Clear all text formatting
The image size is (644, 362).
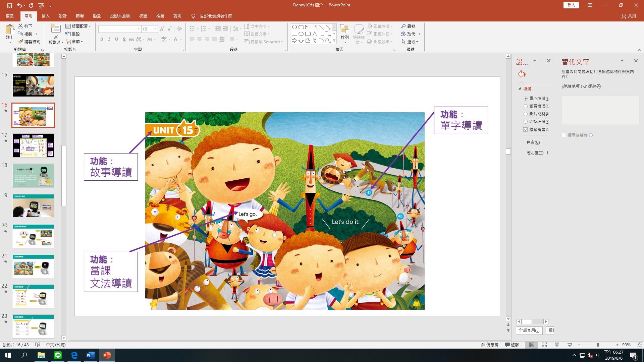pos(179,29)
